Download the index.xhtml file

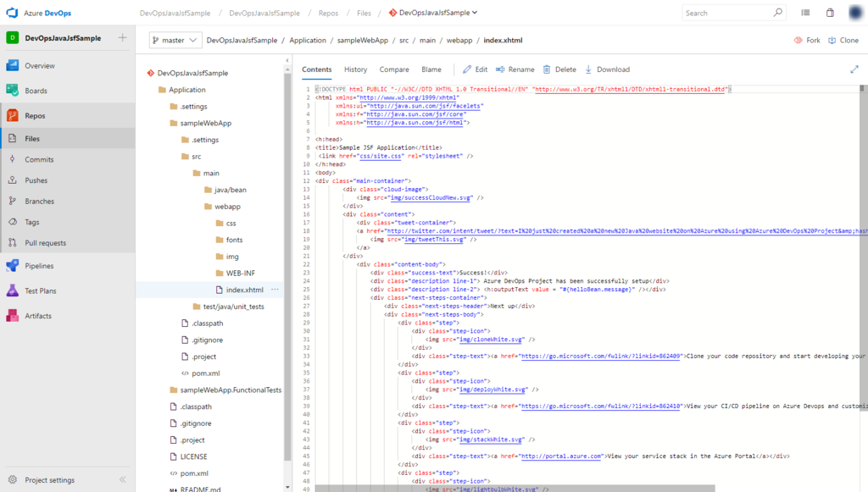coord(607,69)
